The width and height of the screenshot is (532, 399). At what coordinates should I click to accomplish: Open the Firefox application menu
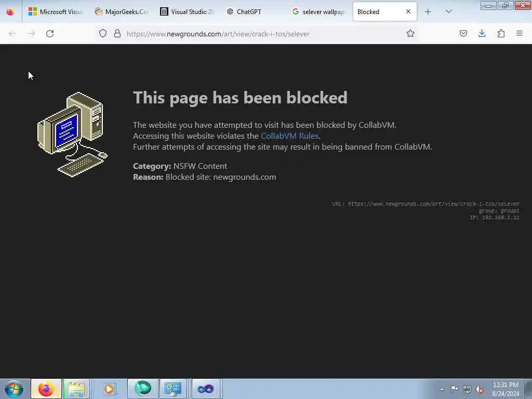520,33
